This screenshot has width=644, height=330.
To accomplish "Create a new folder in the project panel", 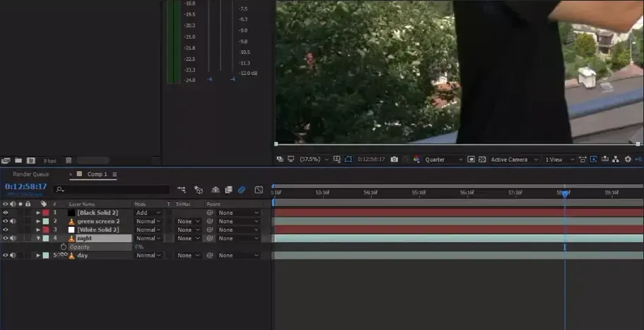I will (18, 160).
